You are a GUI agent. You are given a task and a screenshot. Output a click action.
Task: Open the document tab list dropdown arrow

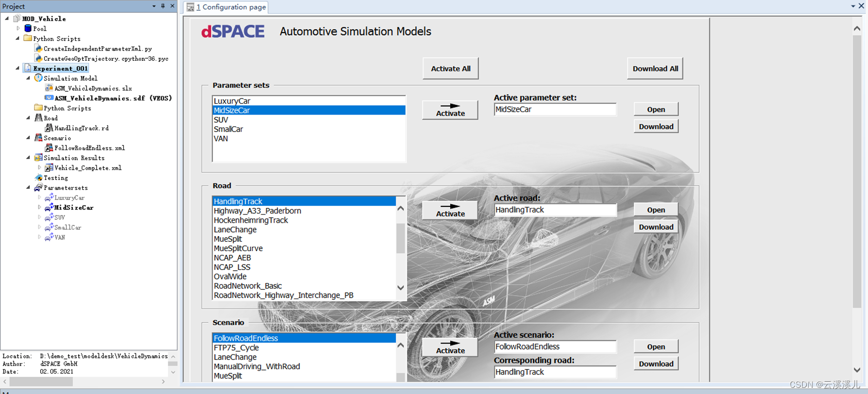coord(853,6)
